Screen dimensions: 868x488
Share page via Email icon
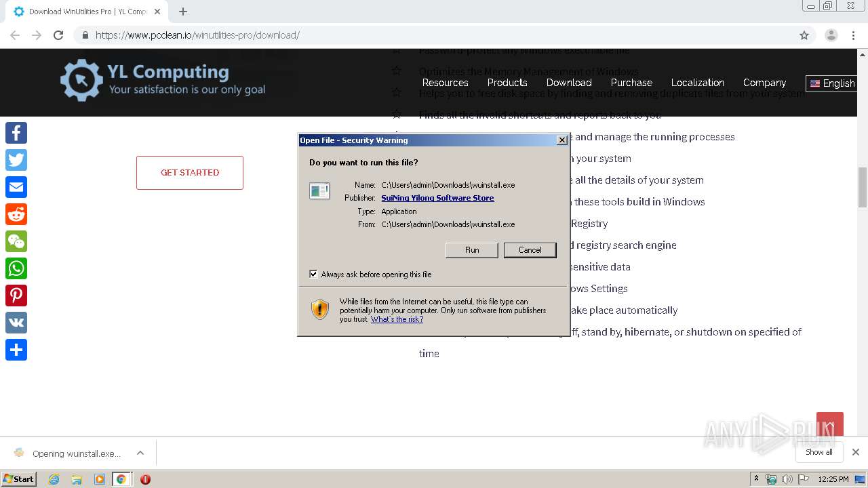coord(16,187)
